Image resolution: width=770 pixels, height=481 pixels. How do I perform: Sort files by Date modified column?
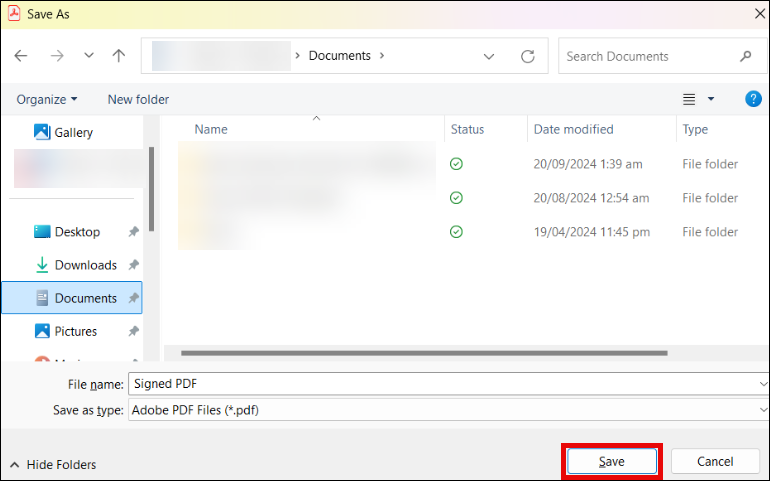(573, 129)
